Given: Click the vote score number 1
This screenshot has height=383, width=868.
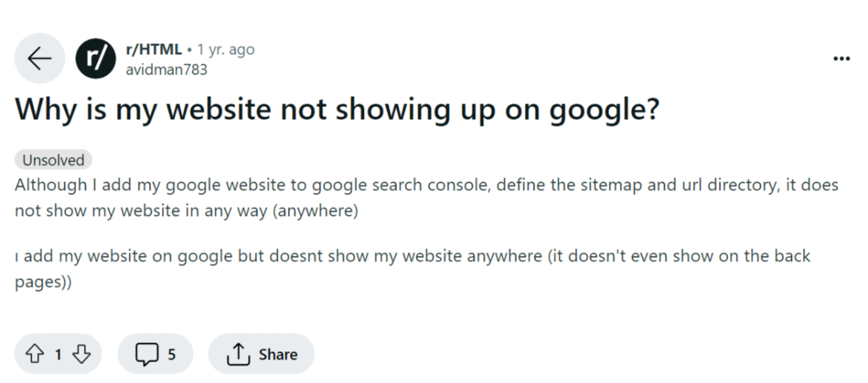Looking at the screenshot, I should (59, 354).
